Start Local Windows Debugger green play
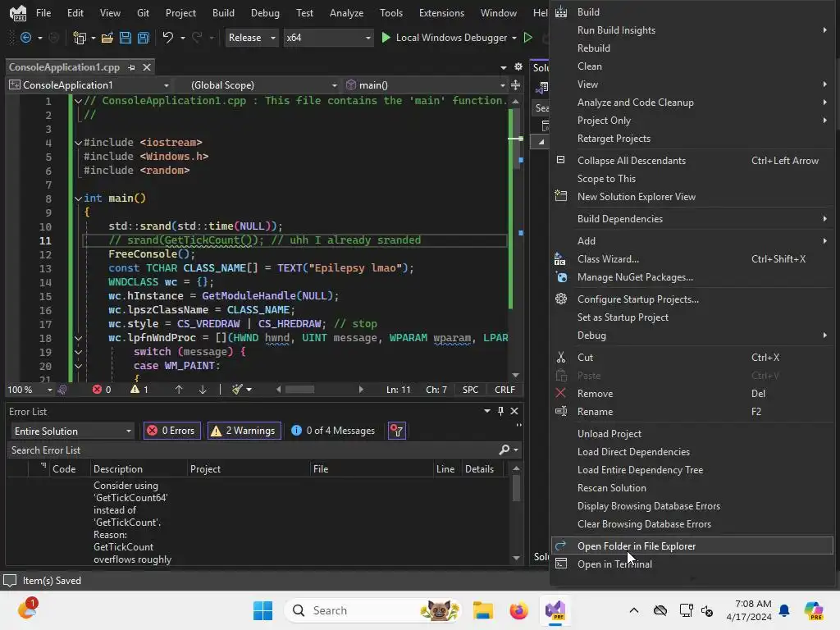The width and height of the screenshot is (840, 630). pyautogui.click(x=386, y=38)
